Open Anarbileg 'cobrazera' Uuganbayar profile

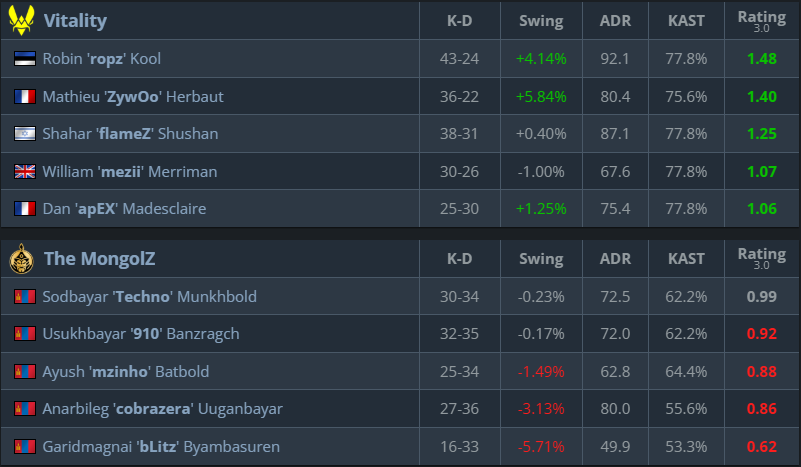[162, 409]
